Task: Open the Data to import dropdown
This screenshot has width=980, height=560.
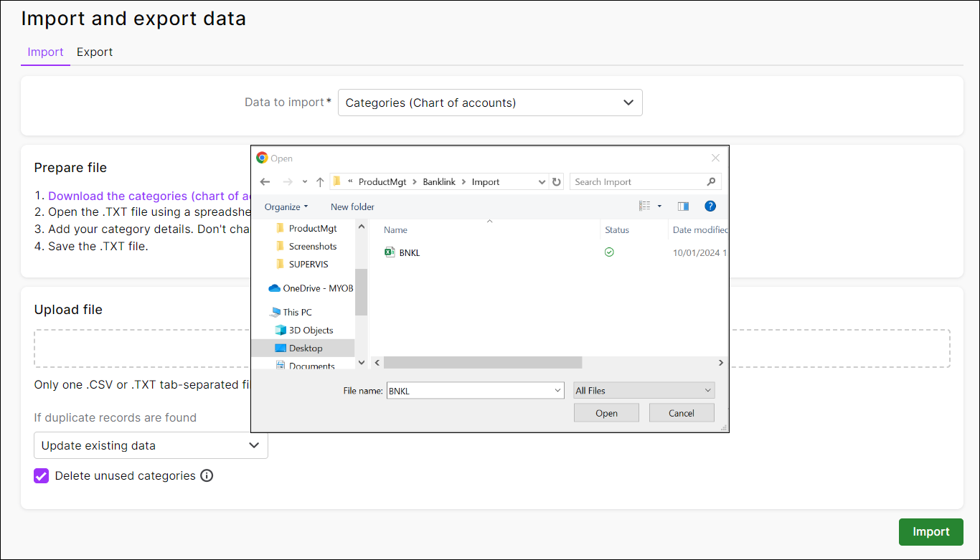Action: pos(490,103)
